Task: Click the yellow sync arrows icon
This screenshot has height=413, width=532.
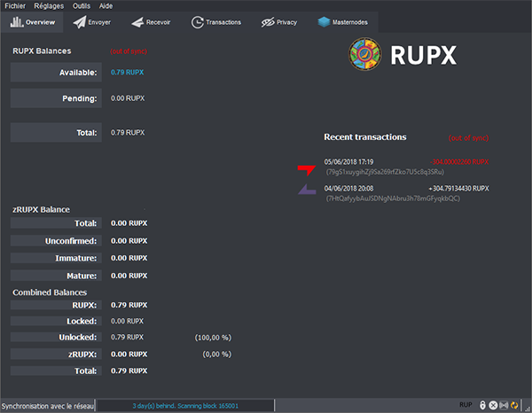Action: click(514, 405)
